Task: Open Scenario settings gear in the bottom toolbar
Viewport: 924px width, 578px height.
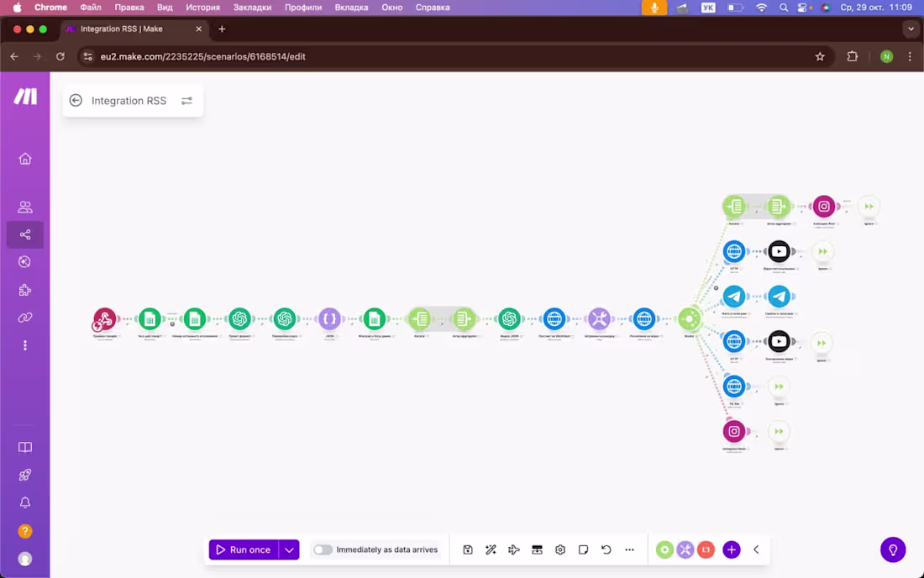Action: pos(559,549)
